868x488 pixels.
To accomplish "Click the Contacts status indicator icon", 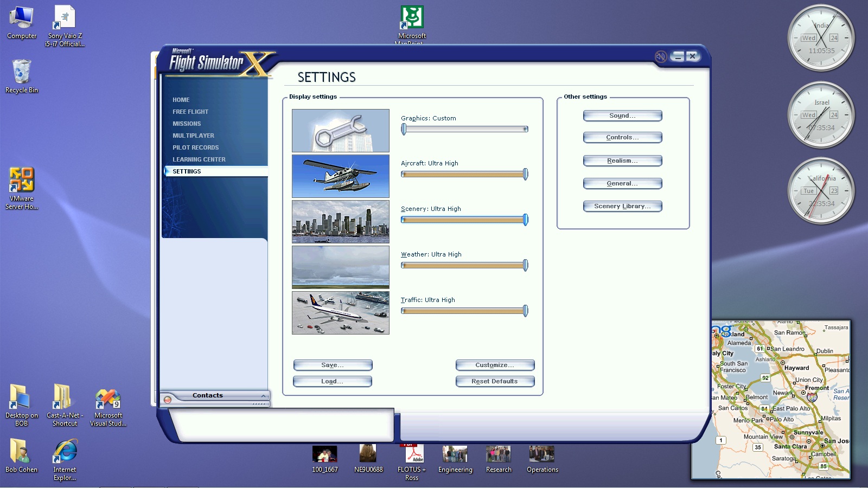I will [168, 400].
